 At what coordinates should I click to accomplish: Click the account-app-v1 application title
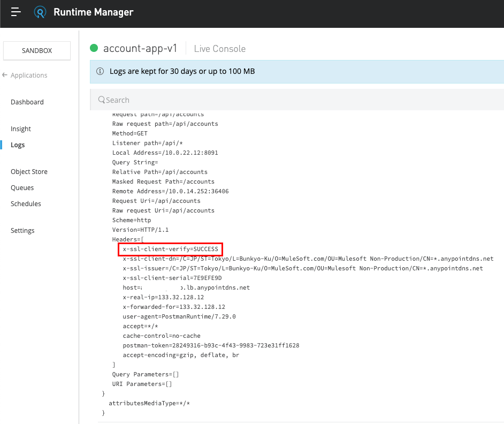click(x=140, y=48)
